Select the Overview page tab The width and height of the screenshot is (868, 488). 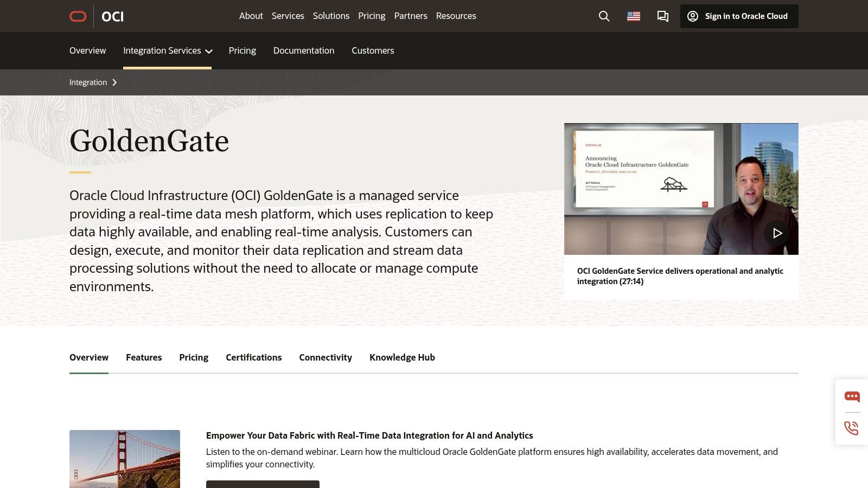pos(89,357)
